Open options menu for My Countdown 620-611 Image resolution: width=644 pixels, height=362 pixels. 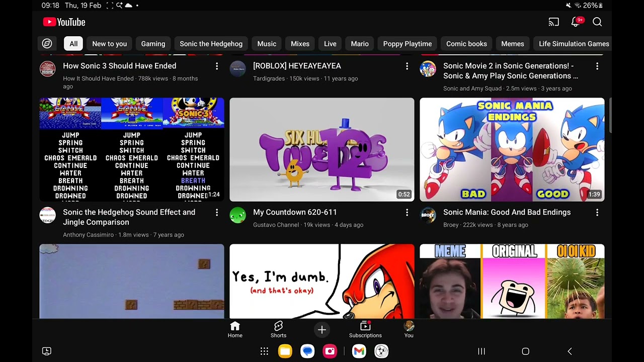pos(407,213)
